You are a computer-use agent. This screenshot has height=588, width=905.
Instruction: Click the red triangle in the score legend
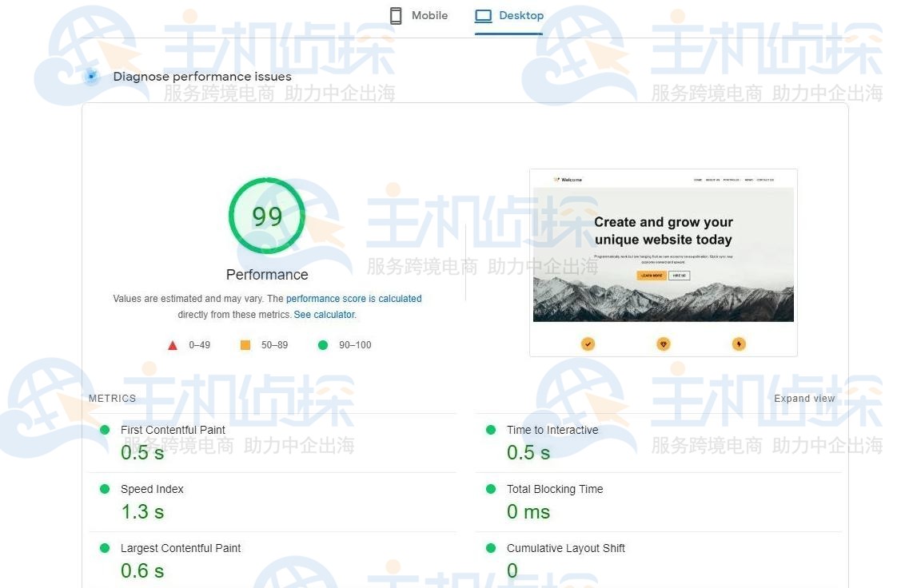click(x=172, y=344)
